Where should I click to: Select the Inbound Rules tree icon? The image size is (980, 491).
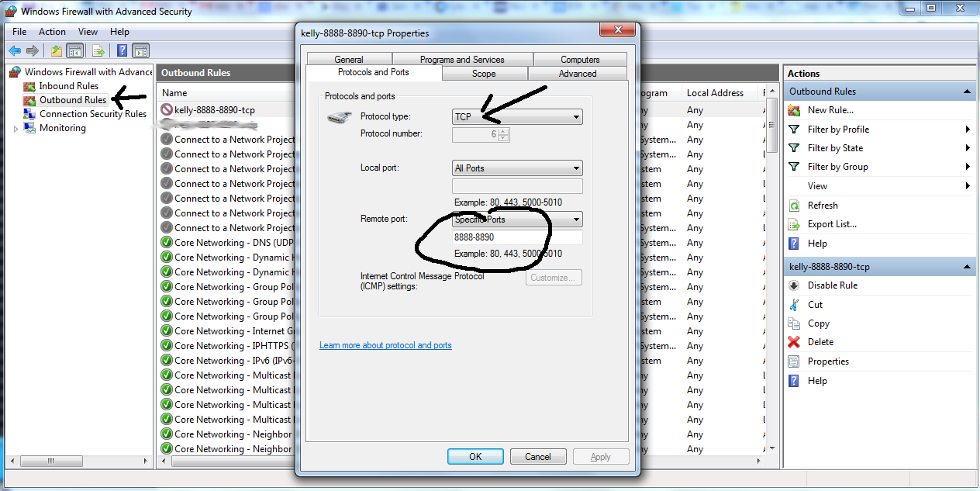coord(29,86)
